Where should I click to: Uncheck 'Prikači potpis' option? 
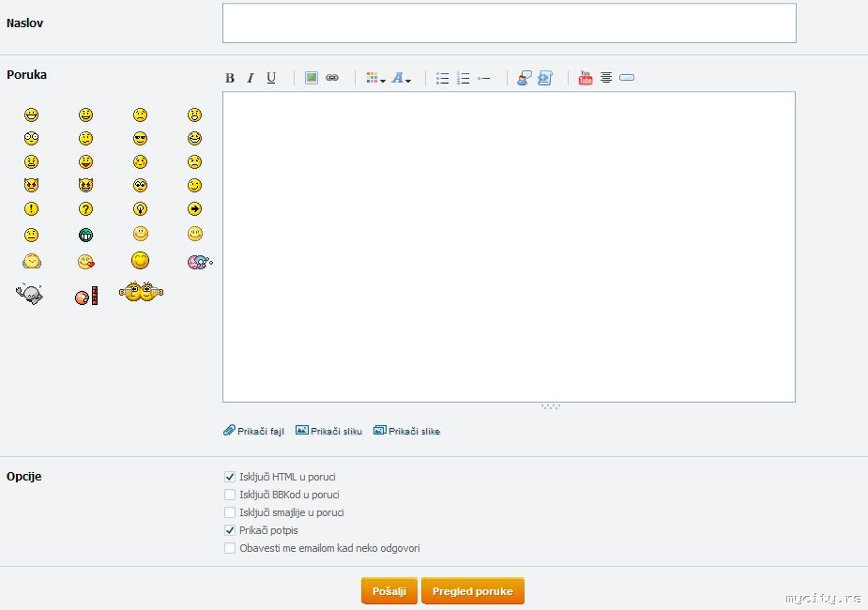[230, 530]
